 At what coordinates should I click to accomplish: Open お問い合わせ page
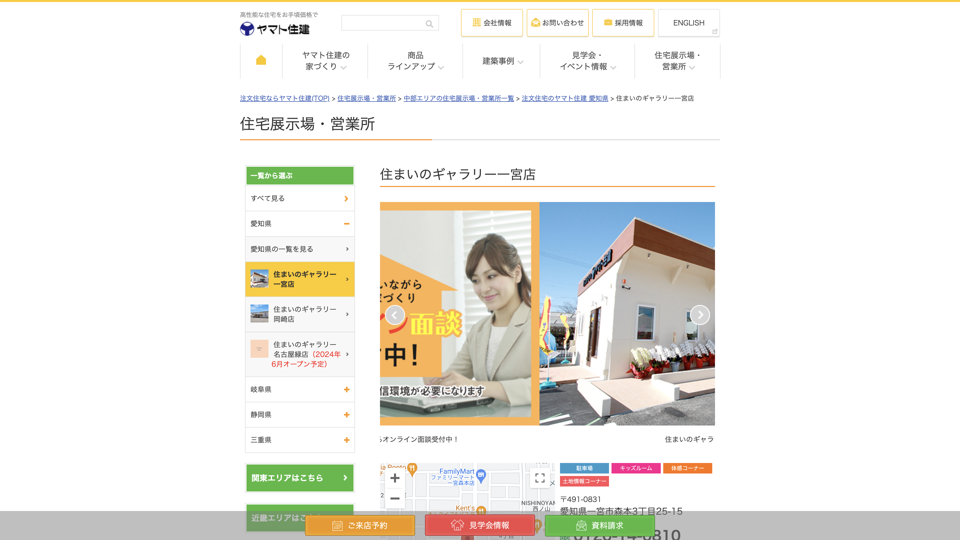[x=557, y=23]
